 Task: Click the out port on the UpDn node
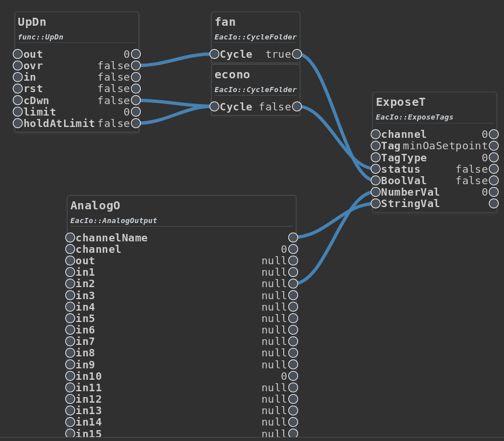pos(17,54)
